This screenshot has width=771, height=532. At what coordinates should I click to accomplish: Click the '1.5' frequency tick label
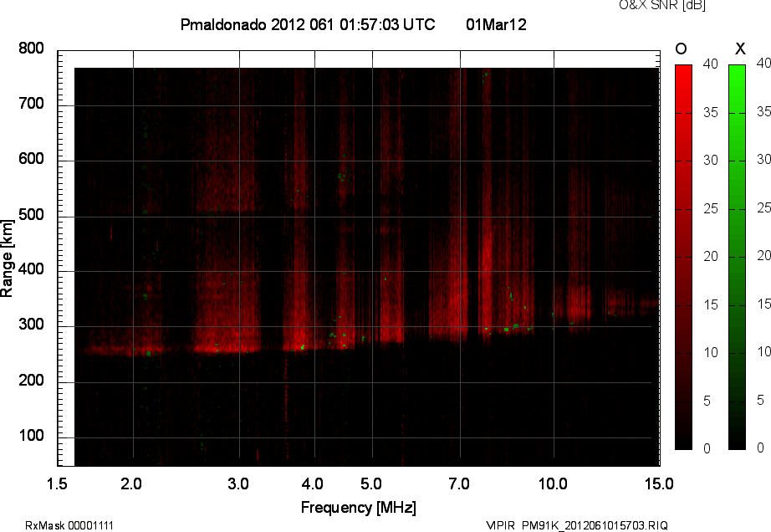coord(57,483)
